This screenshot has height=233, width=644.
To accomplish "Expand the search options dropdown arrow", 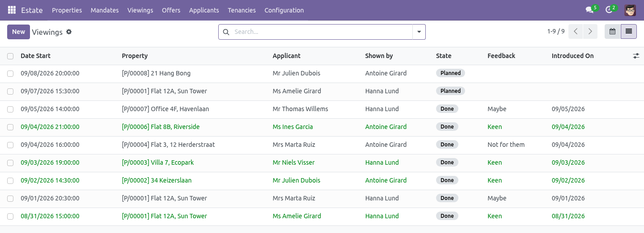I will (419, 32).
